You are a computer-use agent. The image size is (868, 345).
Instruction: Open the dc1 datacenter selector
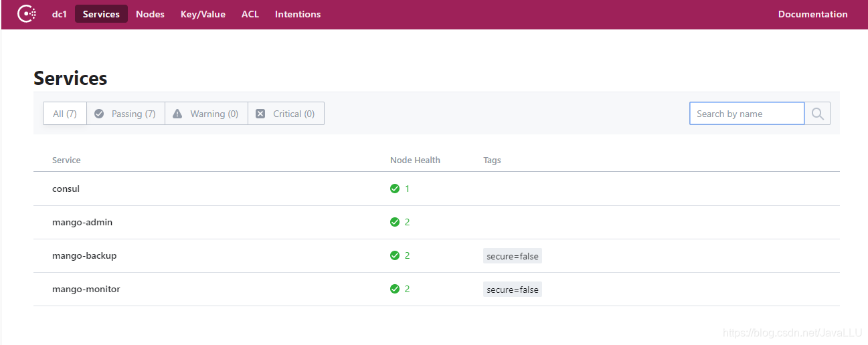coord(60,14)
